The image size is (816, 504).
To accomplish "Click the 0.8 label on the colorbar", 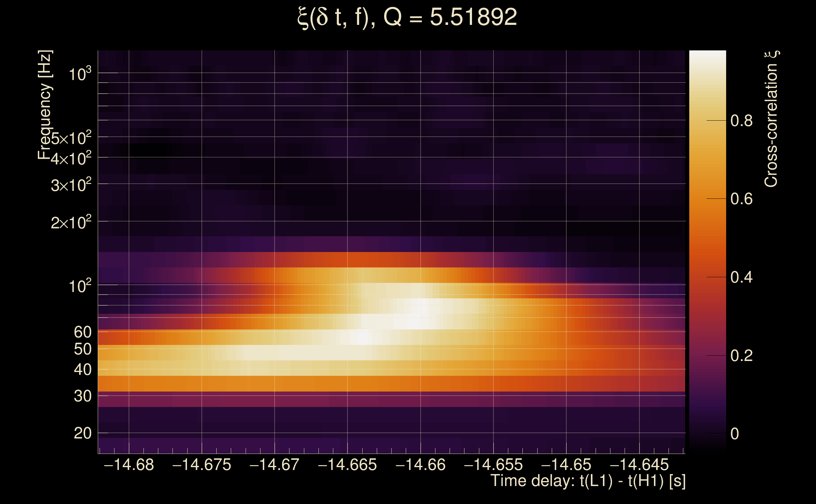I will 741,121.
